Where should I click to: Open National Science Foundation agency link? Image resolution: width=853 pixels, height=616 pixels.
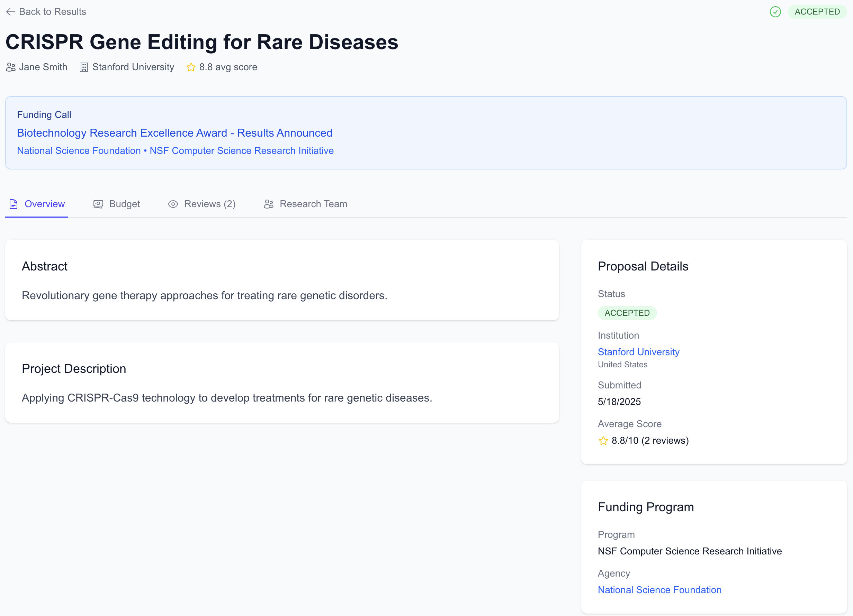coord(660,590)
